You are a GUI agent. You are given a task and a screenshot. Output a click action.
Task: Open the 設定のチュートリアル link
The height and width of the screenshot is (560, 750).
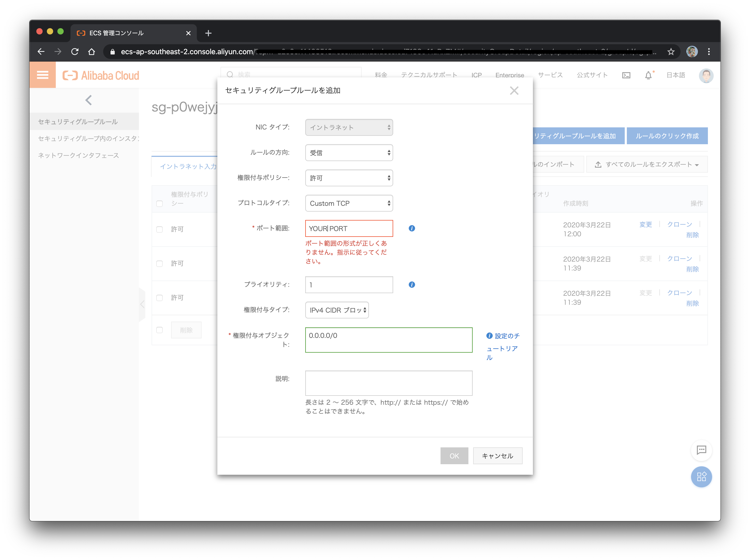[x=507, y=336]
